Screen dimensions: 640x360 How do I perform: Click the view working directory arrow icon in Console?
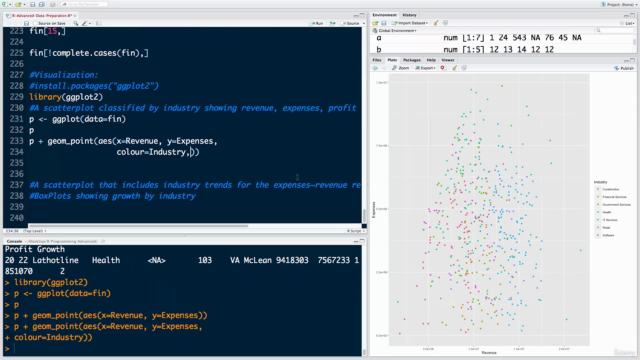(x=102, y=241)
